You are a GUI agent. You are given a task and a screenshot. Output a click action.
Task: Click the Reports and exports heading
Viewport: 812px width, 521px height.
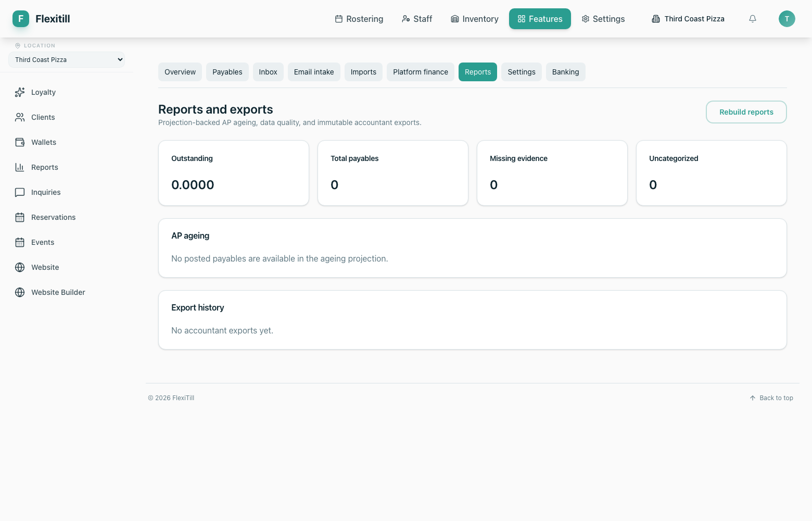[215, 109]
